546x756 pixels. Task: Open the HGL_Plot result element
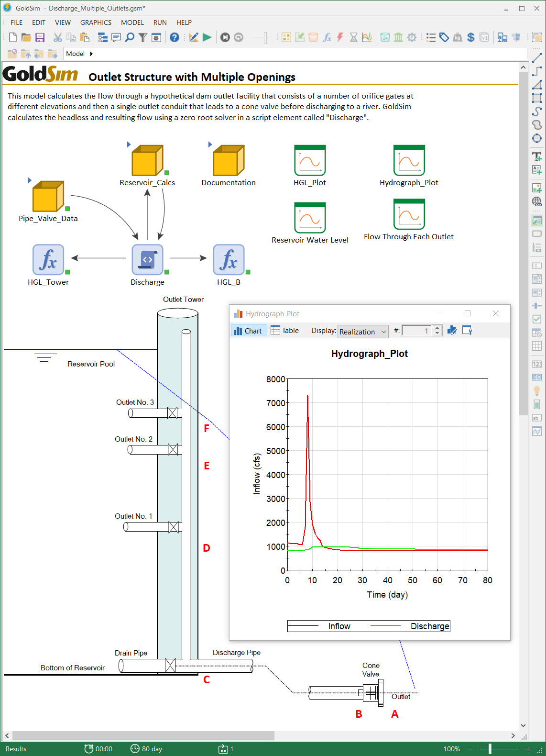310,161
